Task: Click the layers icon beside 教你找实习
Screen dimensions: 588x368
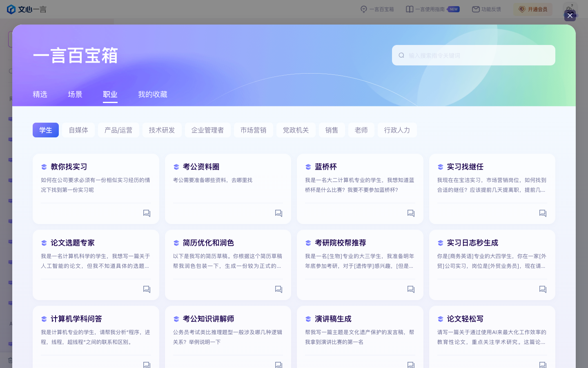Action: coord(44,167)
